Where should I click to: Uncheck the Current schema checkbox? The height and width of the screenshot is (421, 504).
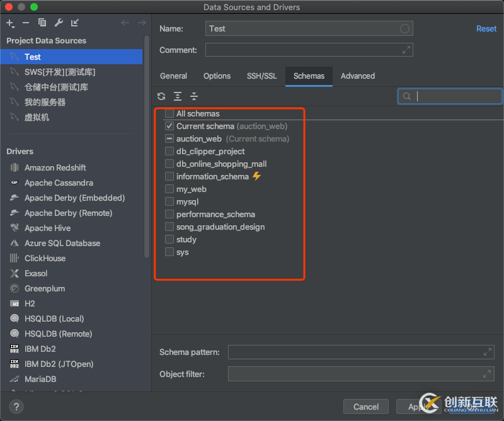click(x=169, y=126)
